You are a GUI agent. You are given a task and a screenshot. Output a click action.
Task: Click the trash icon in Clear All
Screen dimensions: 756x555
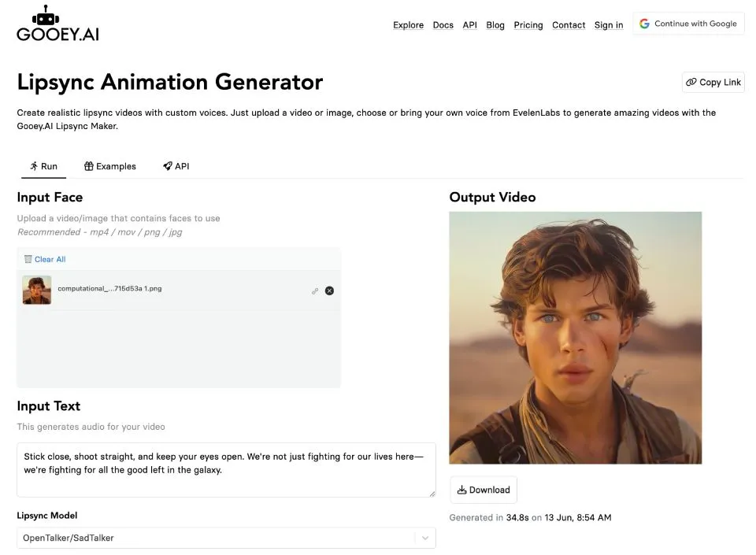click(x=28, y=259)
